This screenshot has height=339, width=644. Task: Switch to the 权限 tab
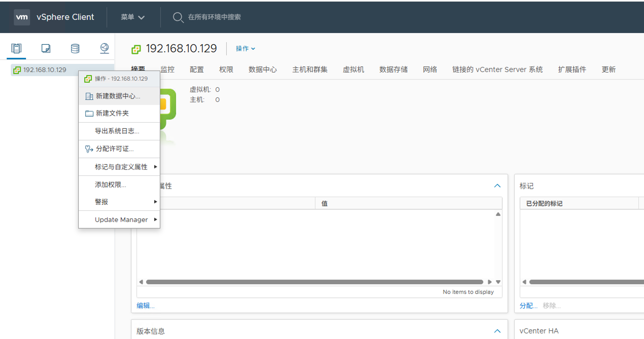[226, 69]
